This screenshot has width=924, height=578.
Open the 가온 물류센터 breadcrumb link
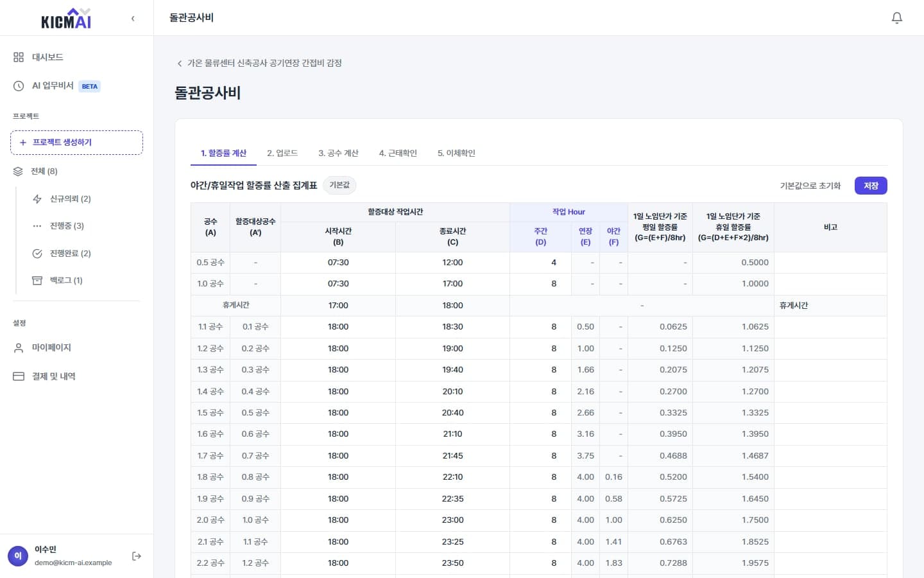264,63
